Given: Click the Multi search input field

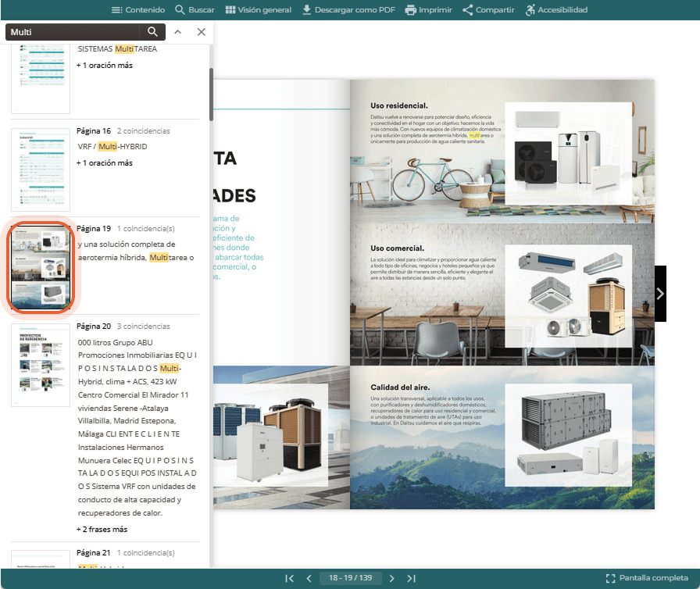Looking at the screenshot, I should click(x=73, y=32).
